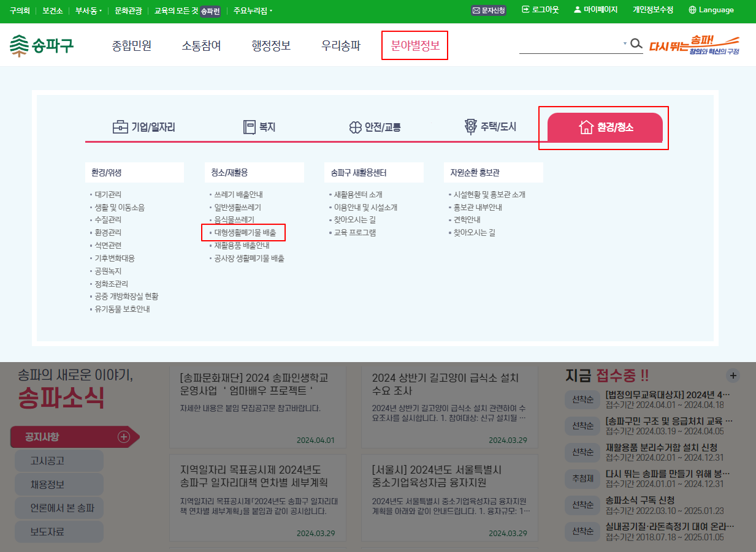Open the 분야별정보 menu
Image resolution: width=756 pixels, height=552 pixels.
point(414,45)
